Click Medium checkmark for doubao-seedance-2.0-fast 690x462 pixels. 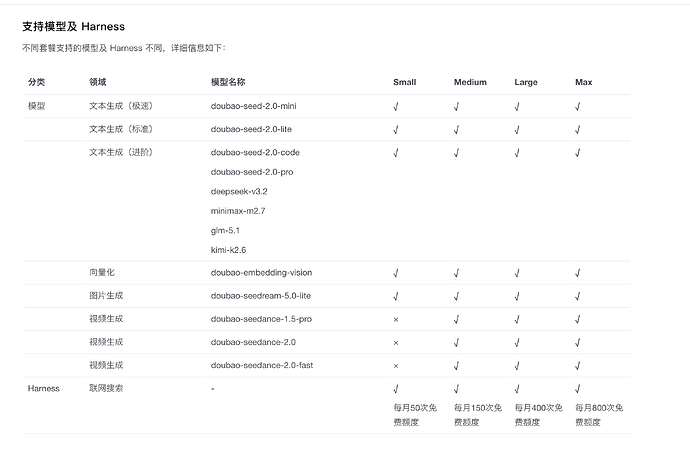457,366
